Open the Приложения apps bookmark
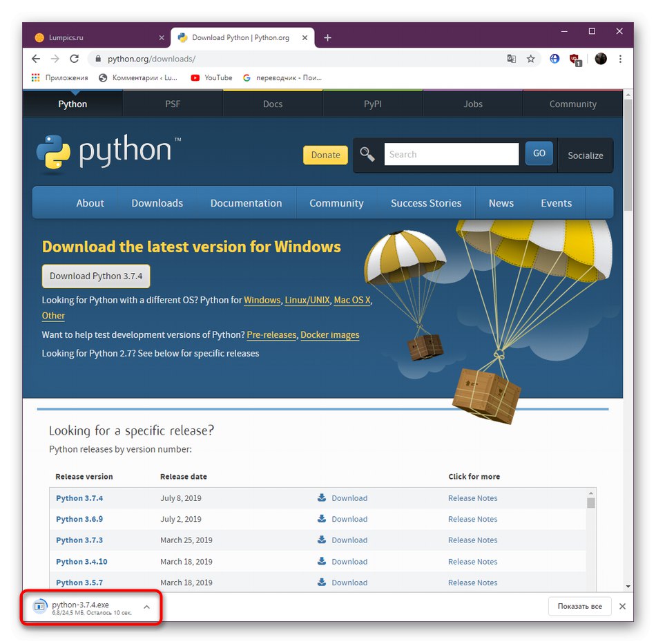Screen dimensions: 656x644 [60, 78]
